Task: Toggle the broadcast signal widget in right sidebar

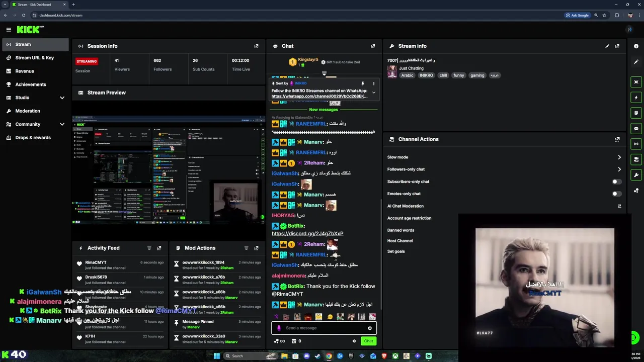Action: pos(636,144)
